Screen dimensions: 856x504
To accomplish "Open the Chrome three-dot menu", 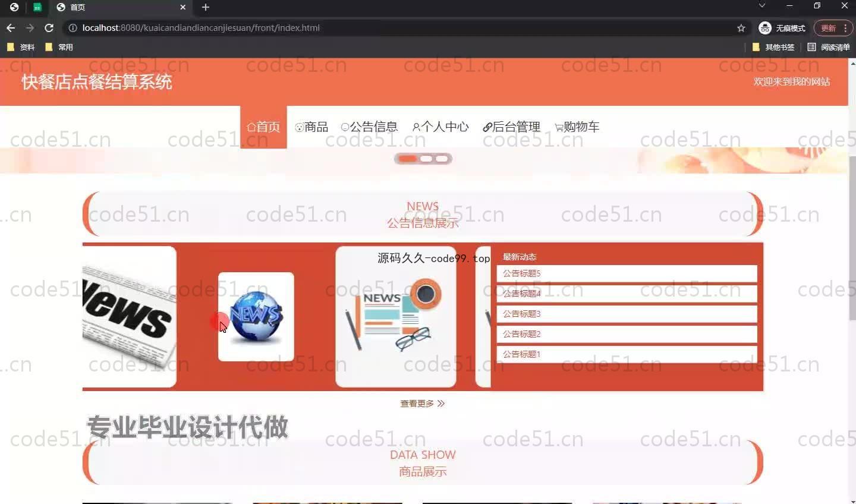I will pyautogui.click(x=845, y=28).
